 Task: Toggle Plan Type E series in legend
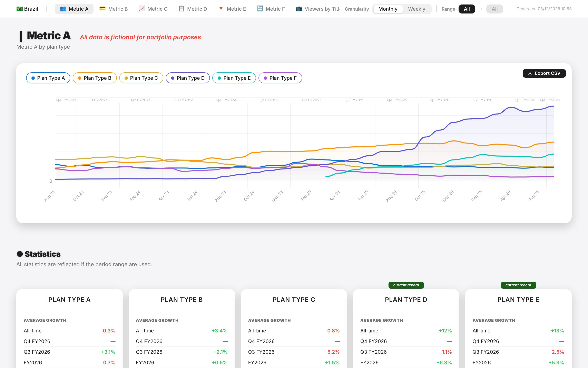coord(234,78)
